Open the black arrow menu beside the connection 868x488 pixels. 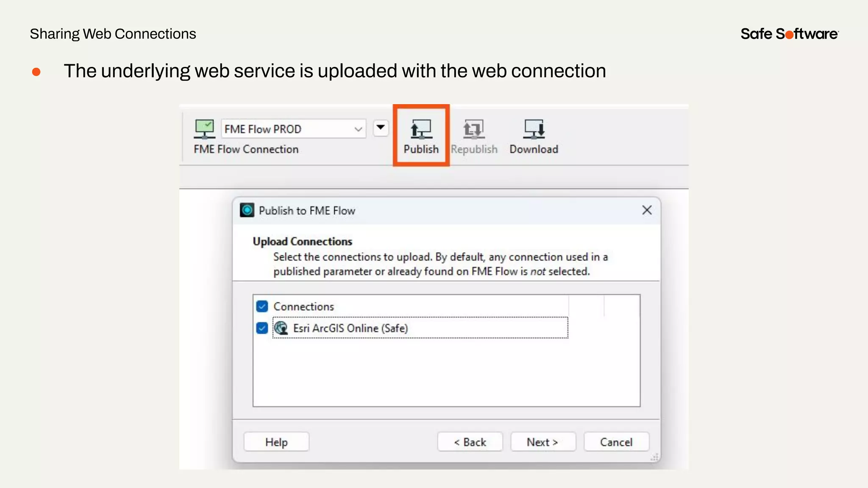[x=381, y=128]
